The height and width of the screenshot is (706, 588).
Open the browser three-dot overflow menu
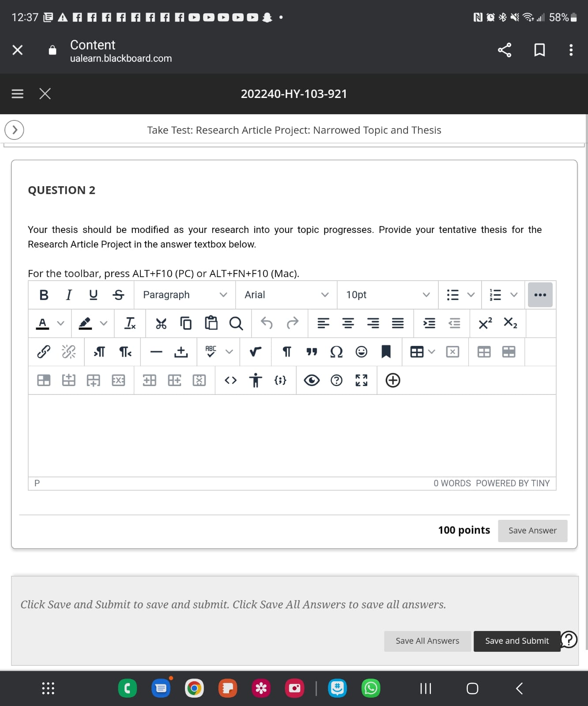[571, 50]
